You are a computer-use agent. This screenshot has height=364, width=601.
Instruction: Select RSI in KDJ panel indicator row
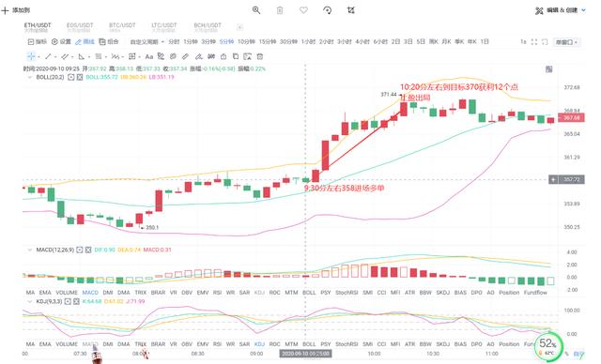217,344
